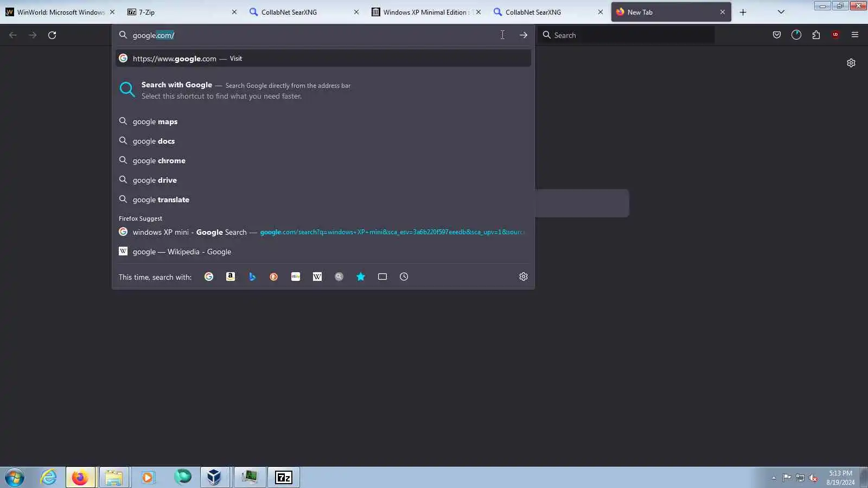Close the New Tab tab
The width and height of the screenshot is (868, 488).
point(723,12)
